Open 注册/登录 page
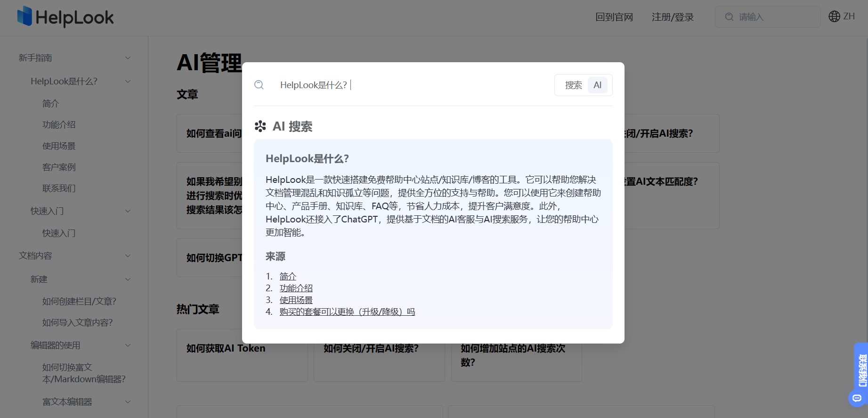This screenshot has height=418, width=868. coord(673,17)
